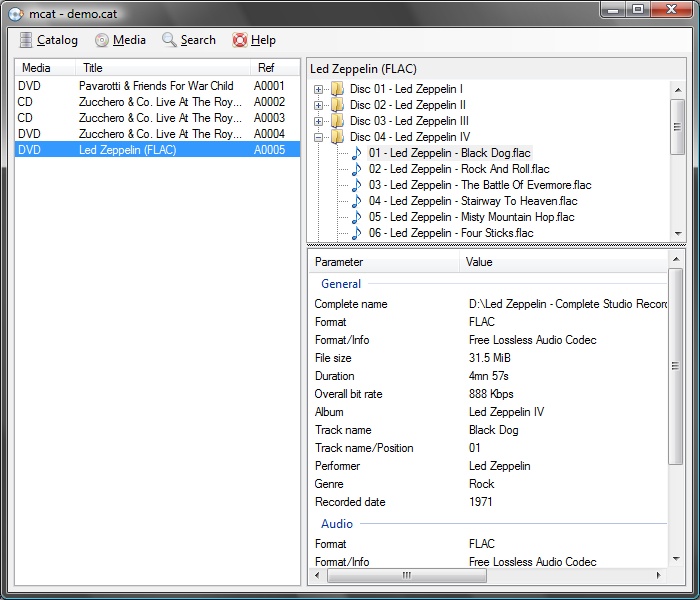Viewport: 700px width, 600px height.
Task: Select Led Zeppelin (FLAC) catalog row
Action: tap(157, 150)
